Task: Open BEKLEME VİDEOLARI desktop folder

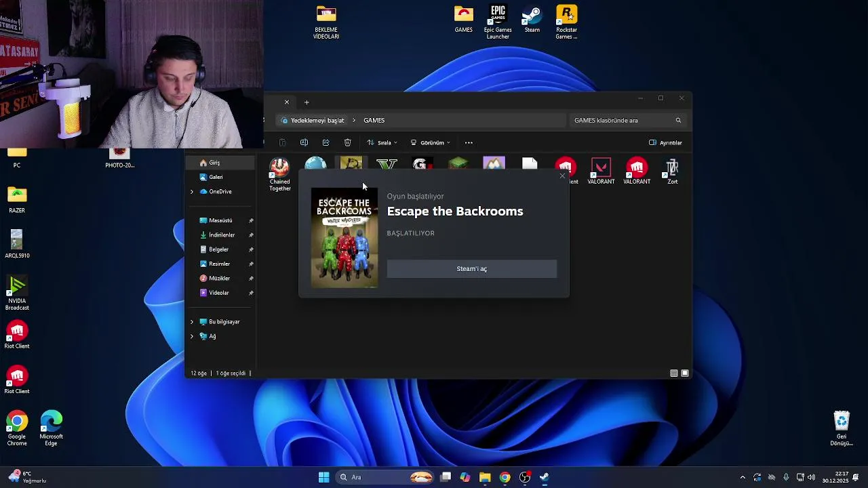Action: 326,22
